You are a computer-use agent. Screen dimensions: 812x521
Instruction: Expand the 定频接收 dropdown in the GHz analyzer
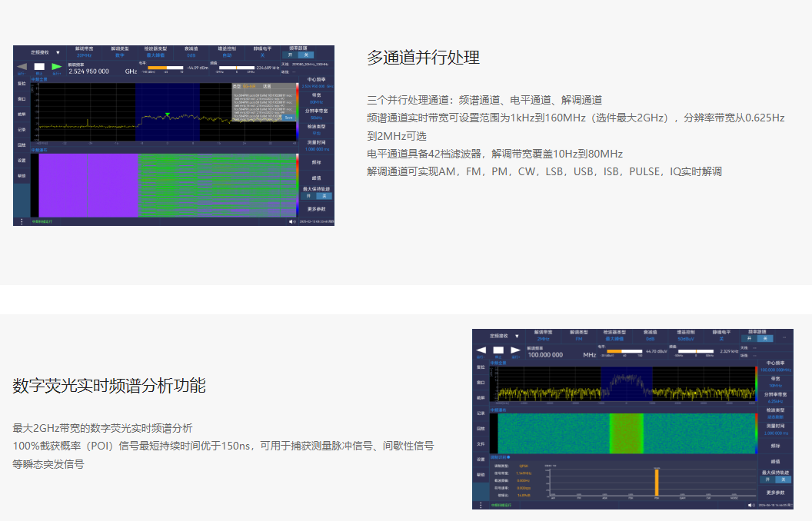(x=45, y=52)
